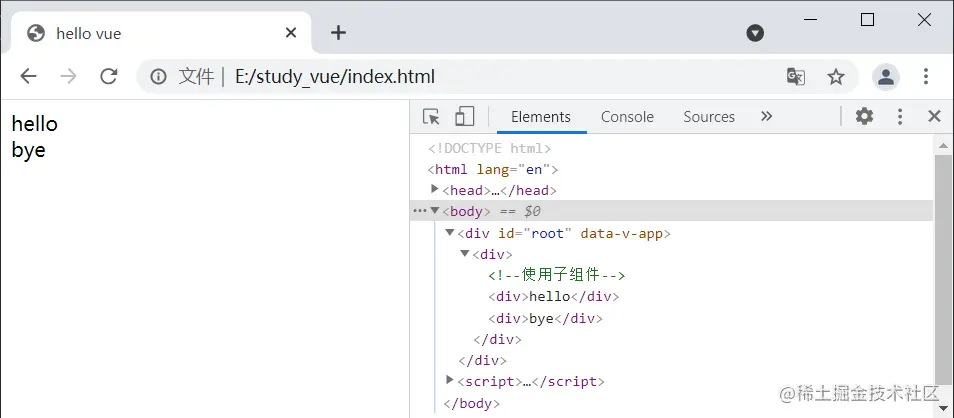Screen dimensions: 954x418
Task: Open the site info icon beside 文件
Action: [158, 77]
